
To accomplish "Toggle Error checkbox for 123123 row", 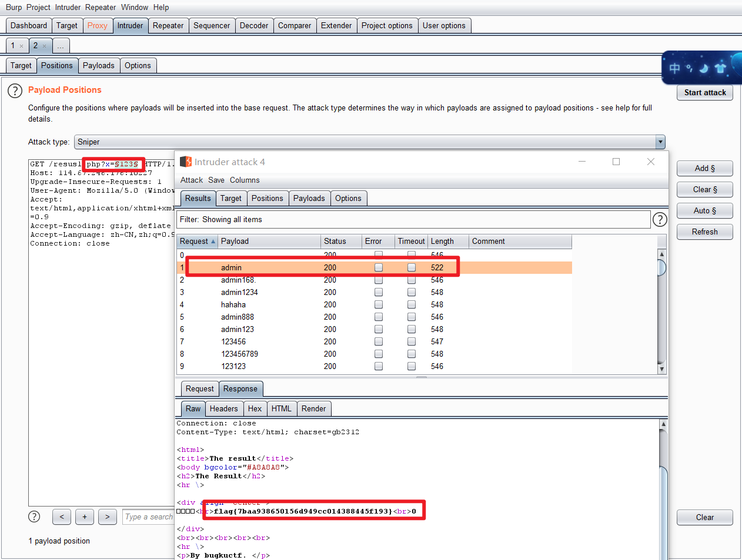I will (x=379, y=366).
